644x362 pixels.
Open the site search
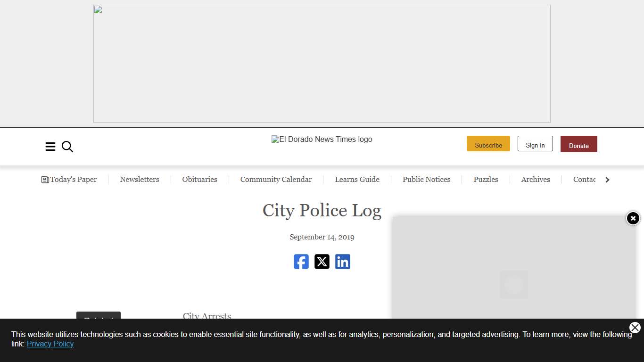[x=67, y=147]
